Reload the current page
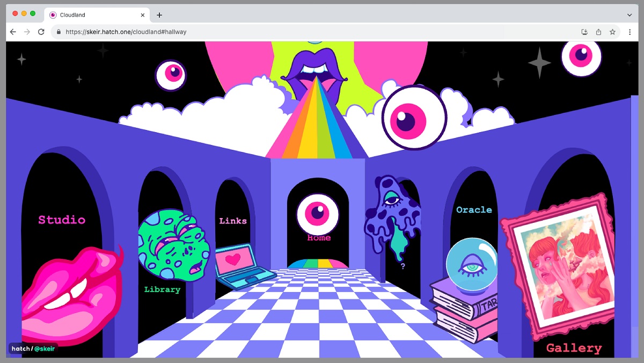 (x=41, y=32)
